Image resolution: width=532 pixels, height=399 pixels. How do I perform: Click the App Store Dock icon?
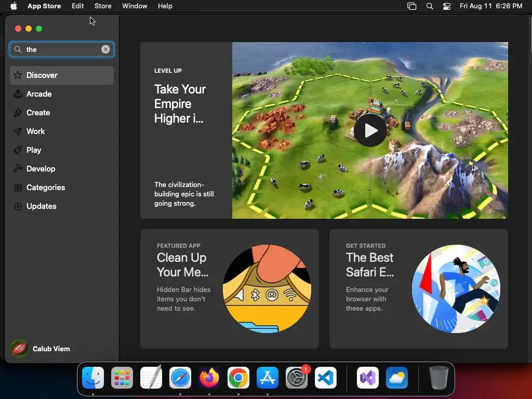click(x=268, y=378)
